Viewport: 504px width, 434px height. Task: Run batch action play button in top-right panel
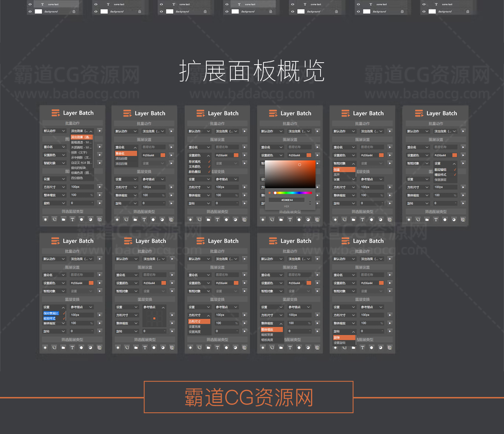(463, 131)
